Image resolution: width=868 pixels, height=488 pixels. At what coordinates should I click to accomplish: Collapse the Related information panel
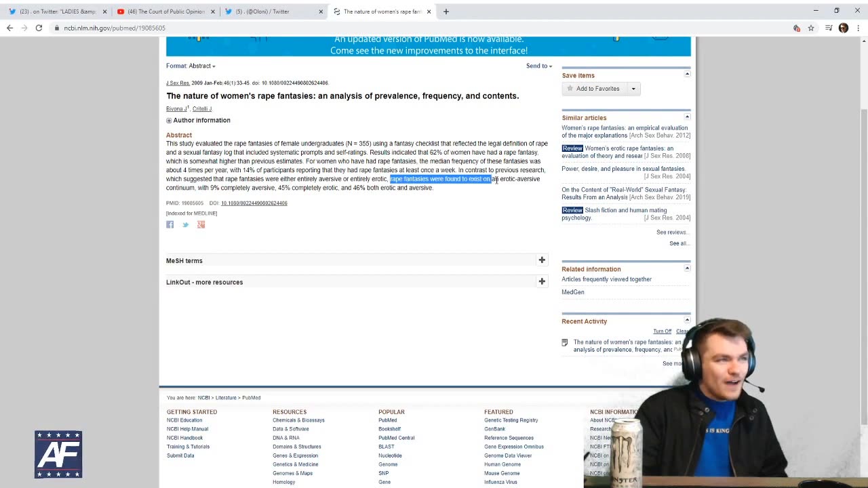pyautogui.click(x=687, y=268)
